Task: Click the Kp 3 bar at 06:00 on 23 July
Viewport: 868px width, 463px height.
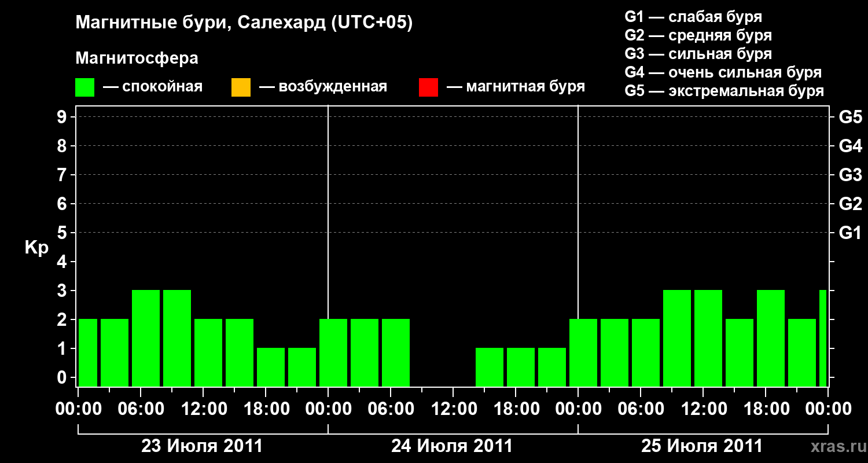Action: [146, 338]
